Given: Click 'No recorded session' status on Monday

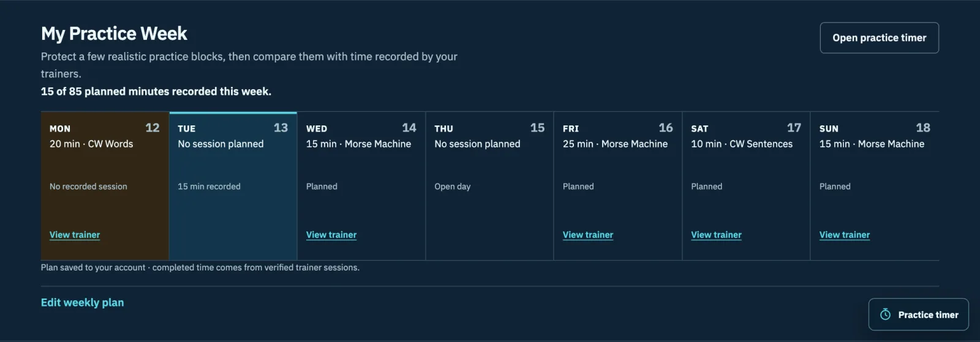Looking at the screenshot, I should click(x=88, y=187).
